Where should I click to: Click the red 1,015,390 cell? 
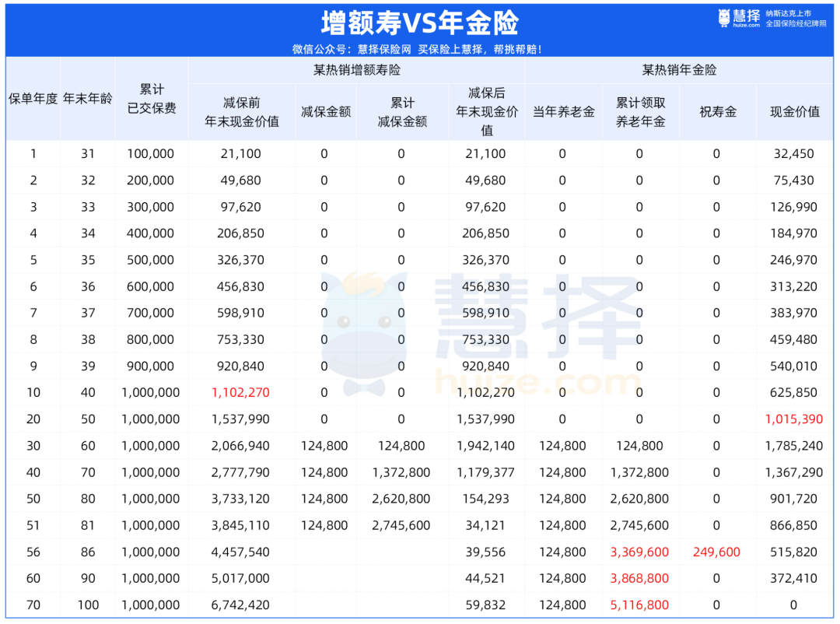pyautogui.click(x=793, y=419)
